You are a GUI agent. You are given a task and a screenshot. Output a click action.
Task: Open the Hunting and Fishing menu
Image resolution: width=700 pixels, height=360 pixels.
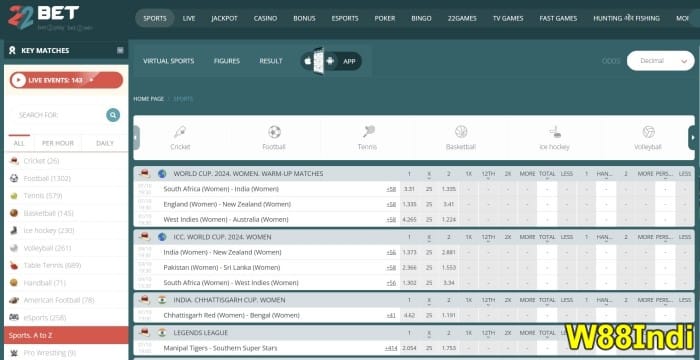[626, 18]
